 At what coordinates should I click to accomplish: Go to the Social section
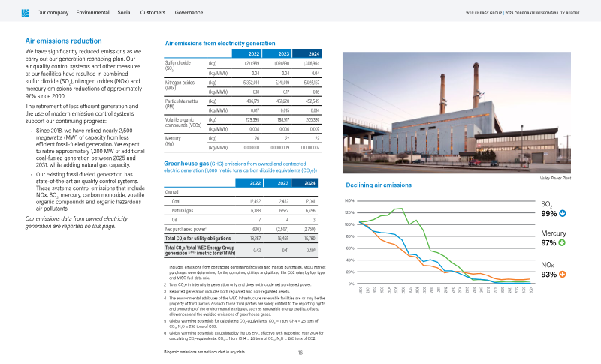click(125, 13)
